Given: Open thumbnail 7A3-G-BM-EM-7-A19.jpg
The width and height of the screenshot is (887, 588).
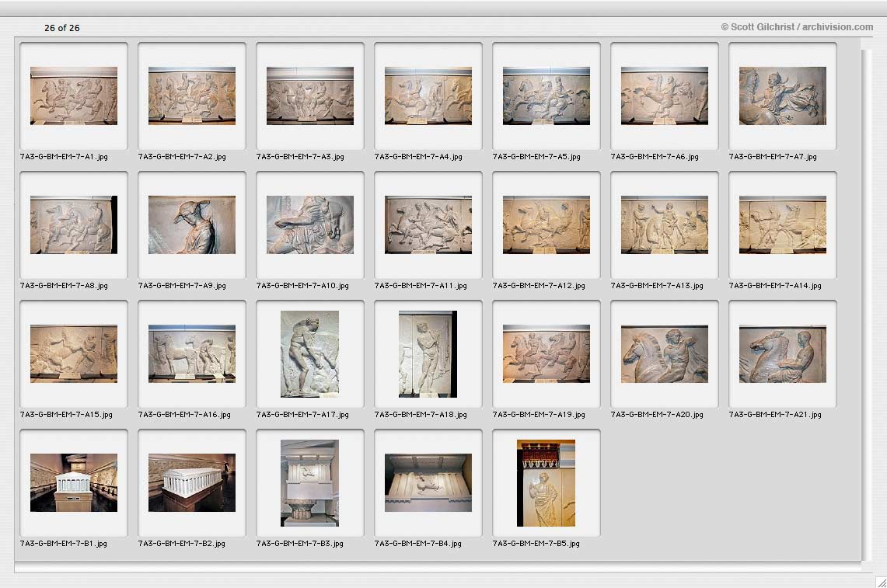Looking at the screenshot, I should (547, 353).
